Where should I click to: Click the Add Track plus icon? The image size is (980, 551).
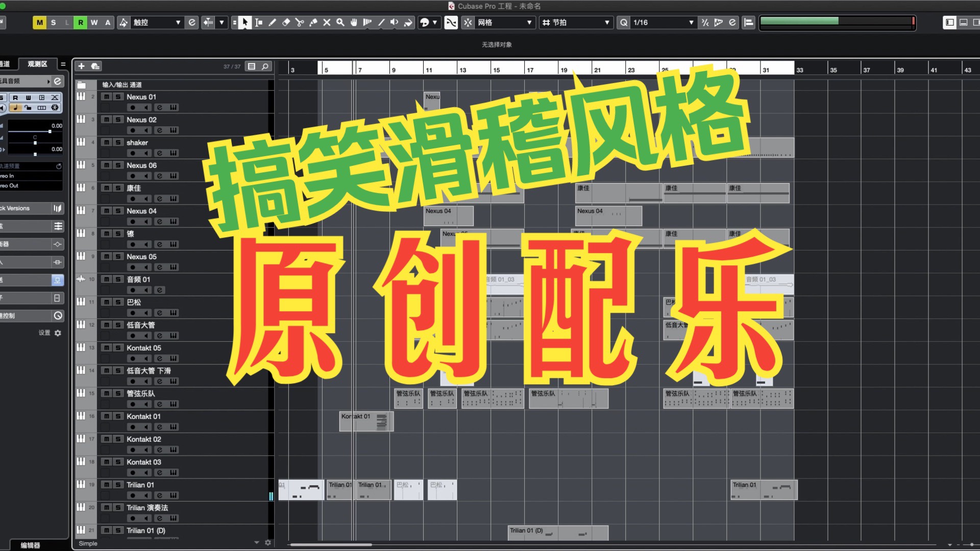(x=81, y=66)
